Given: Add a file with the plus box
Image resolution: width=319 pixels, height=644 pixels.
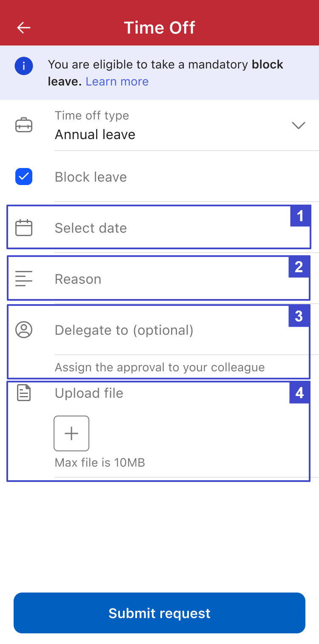Looking at the screenshot, I should coord(71,433).
